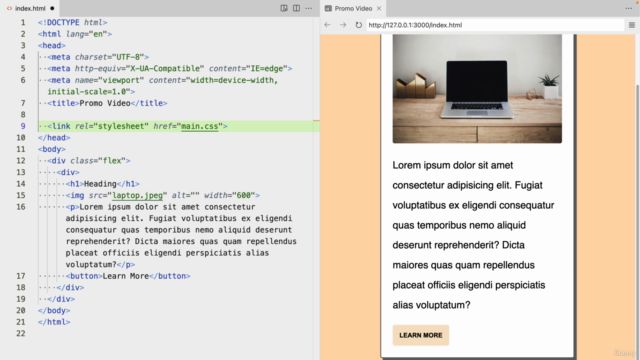Click line number 22 in gutter
640x360 pixels.
coord(21,333)
